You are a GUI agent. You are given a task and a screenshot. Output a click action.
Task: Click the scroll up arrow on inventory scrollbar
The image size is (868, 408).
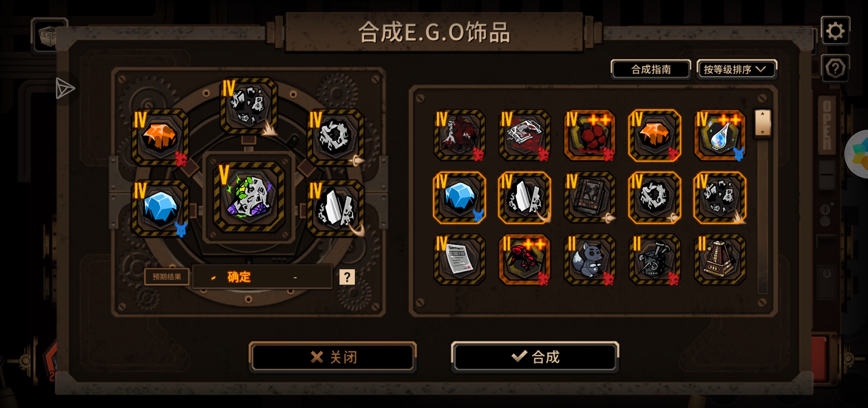click(762, 114)
